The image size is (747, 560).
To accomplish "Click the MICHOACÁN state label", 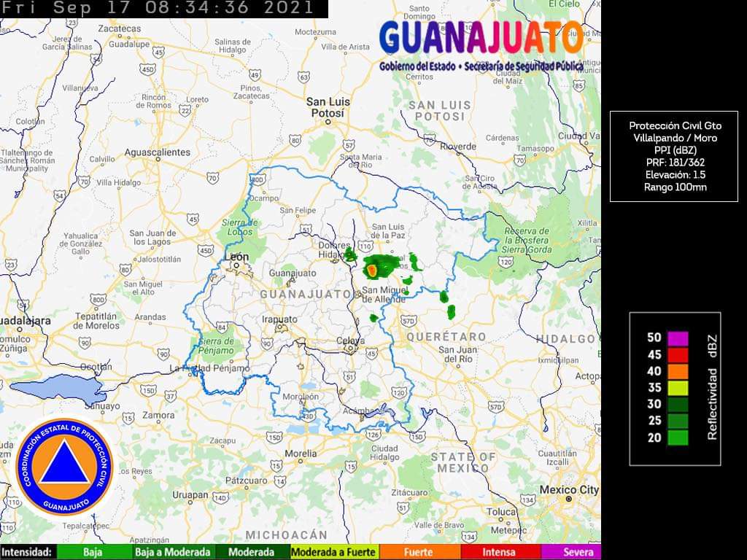I will (287, 534).
